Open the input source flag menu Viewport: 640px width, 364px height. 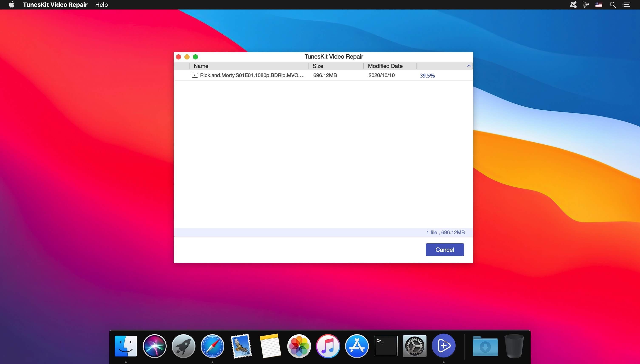coord(599,5)
